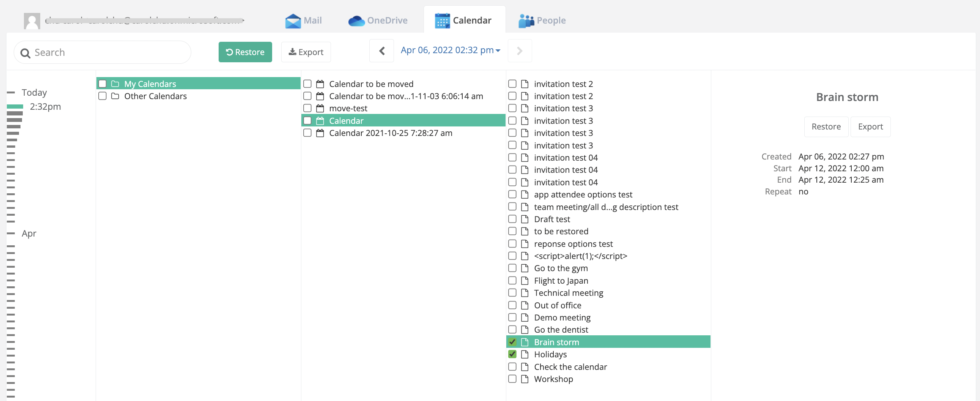Click calendar icon beside Calendar to be moved

pyautogui.click(x=320, y=84)
